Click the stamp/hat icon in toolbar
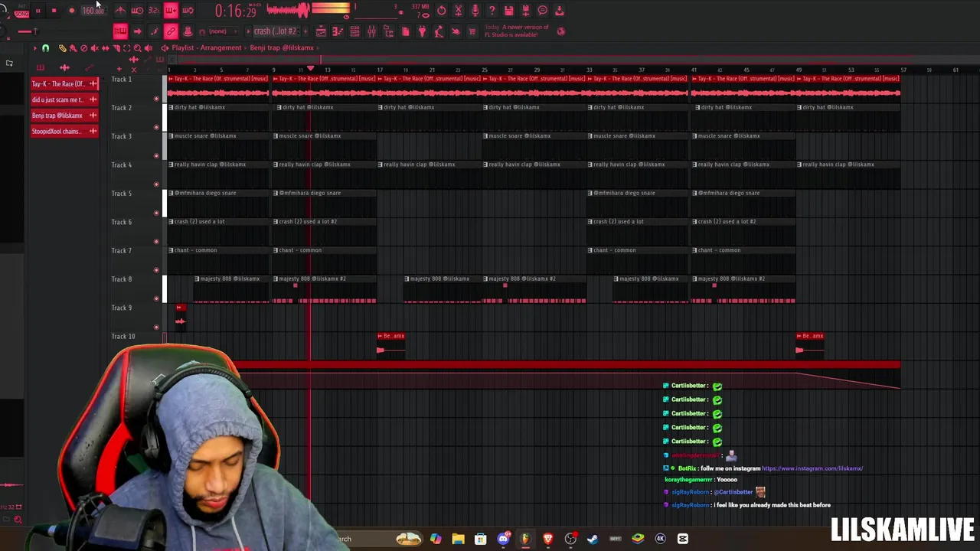Screen dimensions: 980x551 click(188, 31)
